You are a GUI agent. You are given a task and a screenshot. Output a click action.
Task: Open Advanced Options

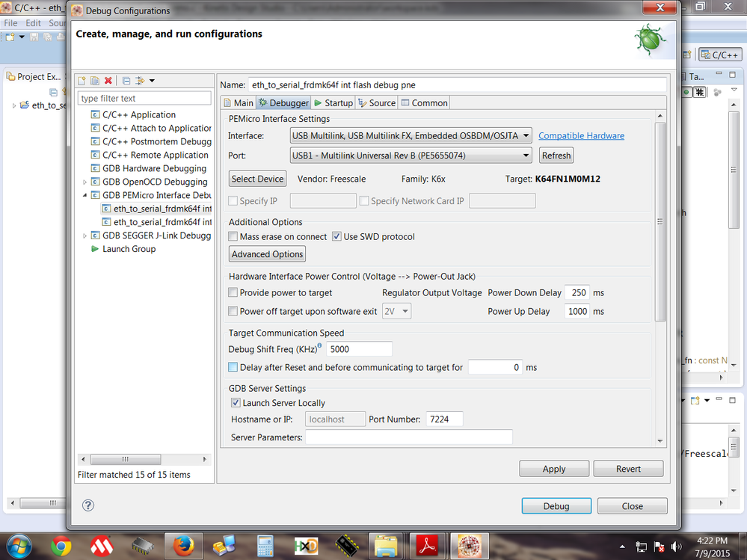[x=267, y=253]
